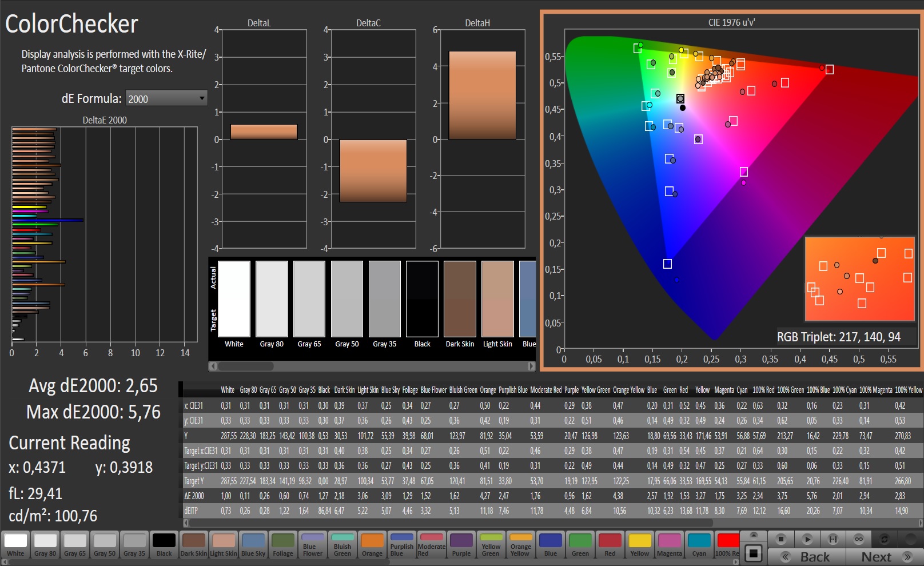
Task: Select the Dark Skin patch button
Action: point(194,545)
